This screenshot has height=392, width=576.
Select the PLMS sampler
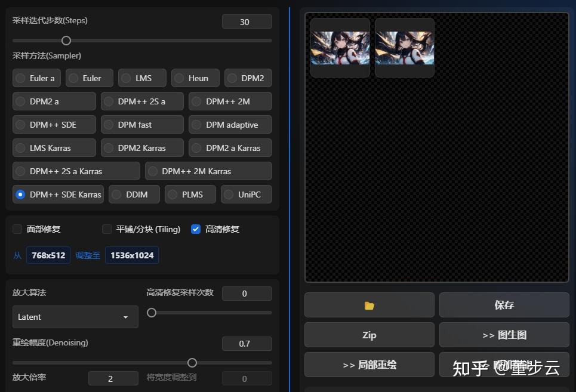tap(190, 194)
